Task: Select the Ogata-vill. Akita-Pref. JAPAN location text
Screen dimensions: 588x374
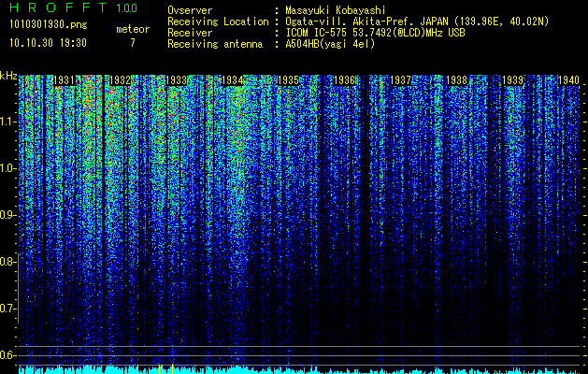Action: click(417, 22)
